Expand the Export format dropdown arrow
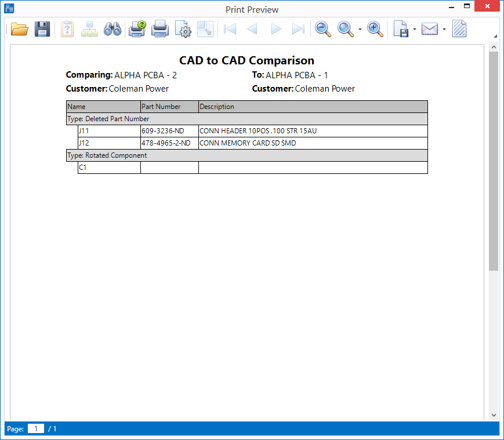This screenshot has width=504, height=440. pos(415,30)
